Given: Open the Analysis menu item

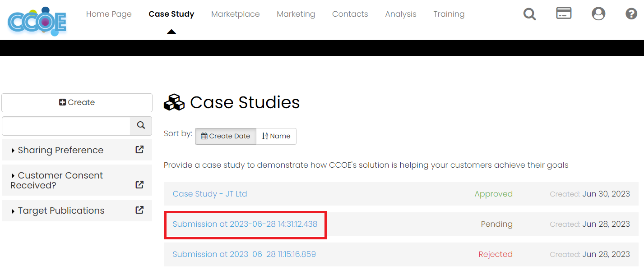Looking at the screenshot, I should pos(401,14).
